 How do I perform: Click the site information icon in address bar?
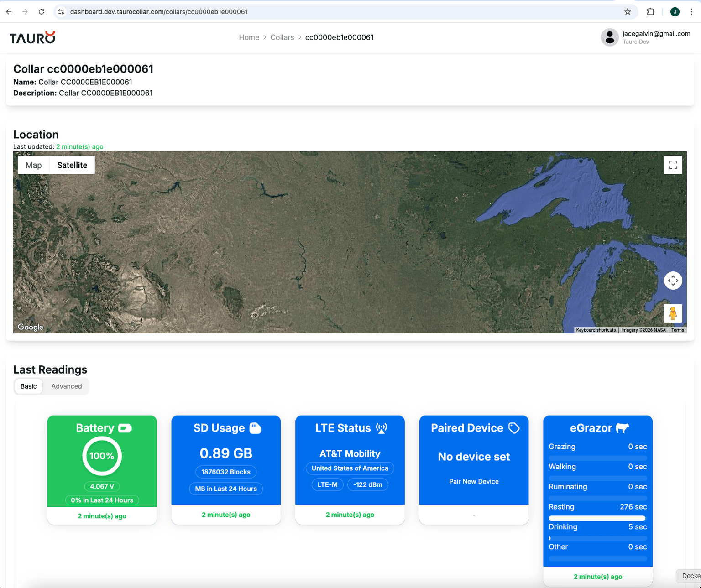click(61, 12)
